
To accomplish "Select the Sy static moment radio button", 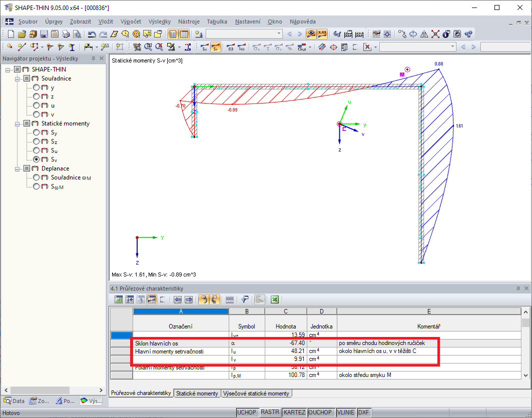I will point(37,132).
